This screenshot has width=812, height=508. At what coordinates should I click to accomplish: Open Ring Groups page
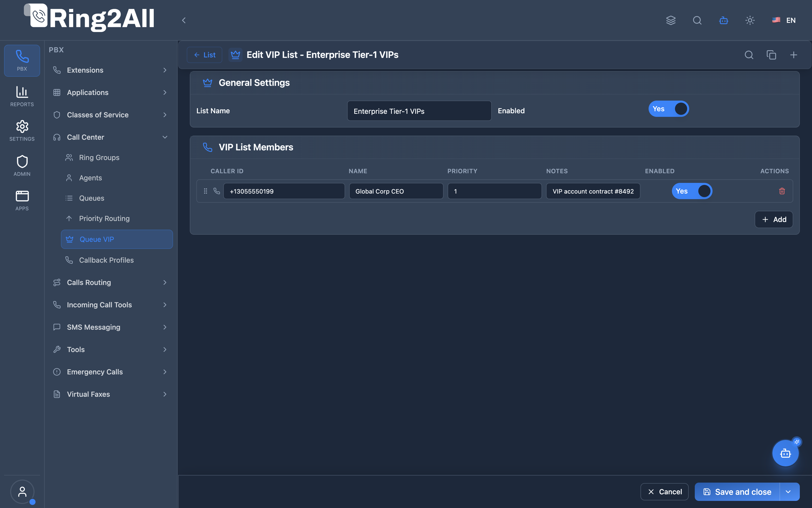pos(117,157)
